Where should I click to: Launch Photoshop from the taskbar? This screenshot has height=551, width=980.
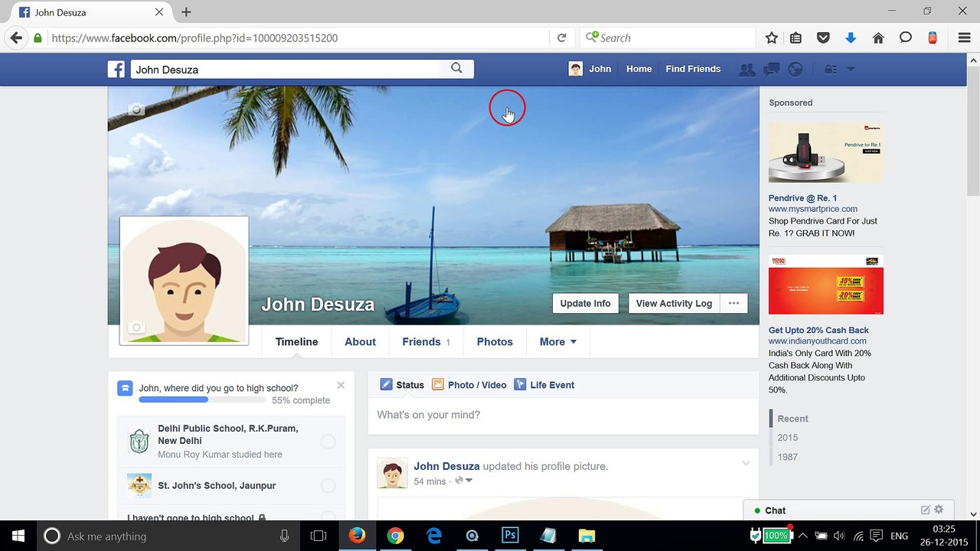(510, 536)
